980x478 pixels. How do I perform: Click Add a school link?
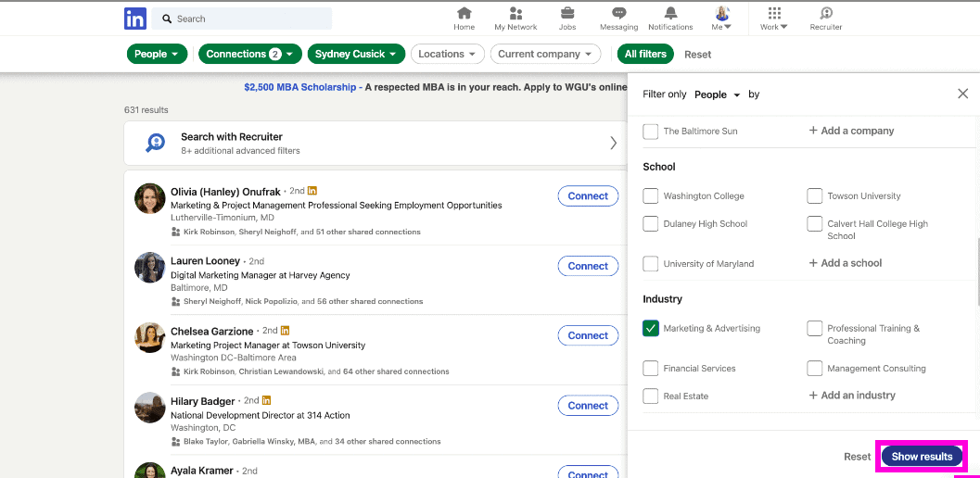845,263
